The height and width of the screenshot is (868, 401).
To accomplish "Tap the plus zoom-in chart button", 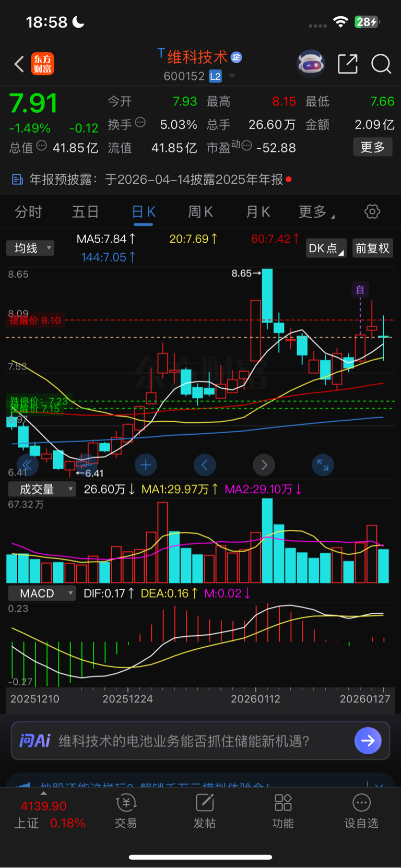I will [146, 465].
